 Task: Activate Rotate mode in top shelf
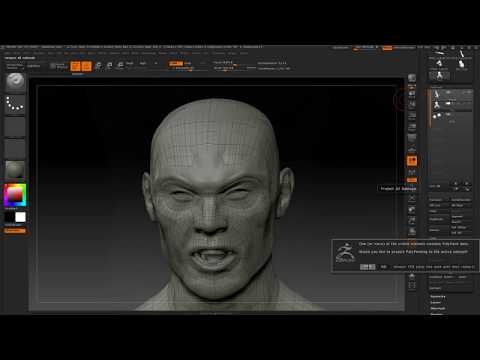120,66
